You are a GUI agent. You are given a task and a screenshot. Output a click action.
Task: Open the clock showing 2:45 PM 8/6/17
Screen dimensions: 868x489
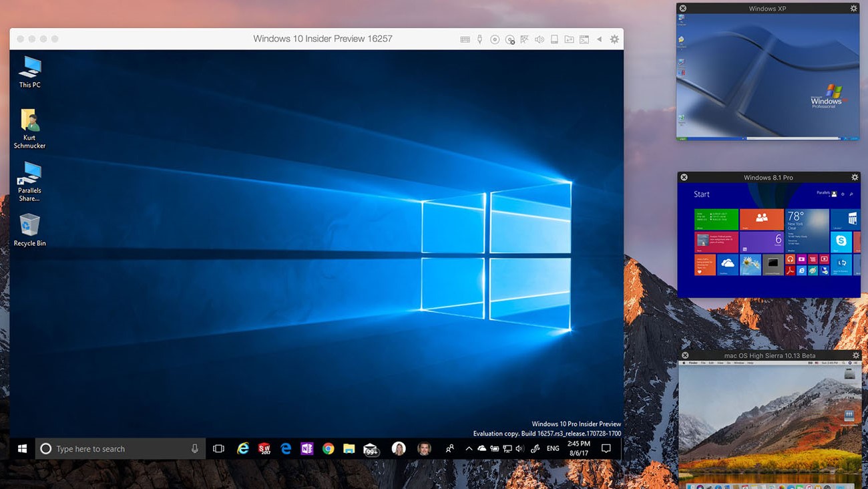(579, 448)
